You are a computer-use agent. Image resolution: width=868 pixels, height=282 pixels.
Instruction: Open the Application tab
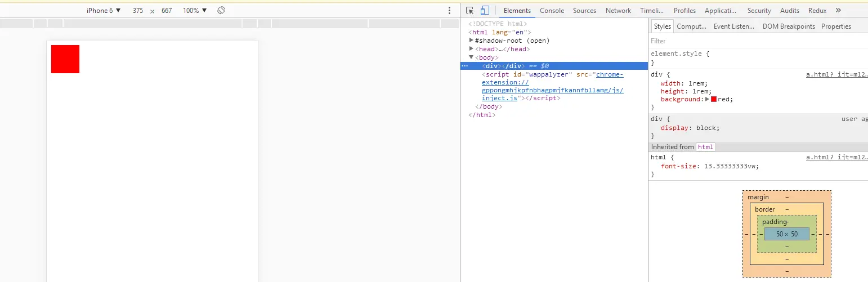721,10
